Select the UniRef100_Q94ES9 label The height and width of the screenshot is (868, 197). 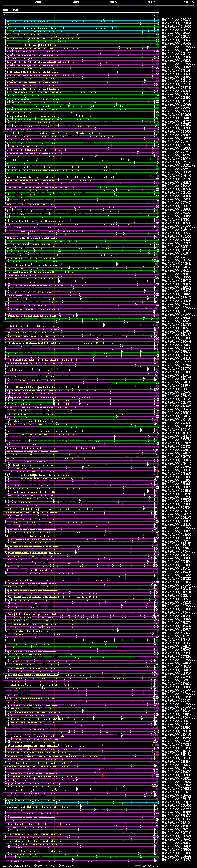(x=177, y=382)
